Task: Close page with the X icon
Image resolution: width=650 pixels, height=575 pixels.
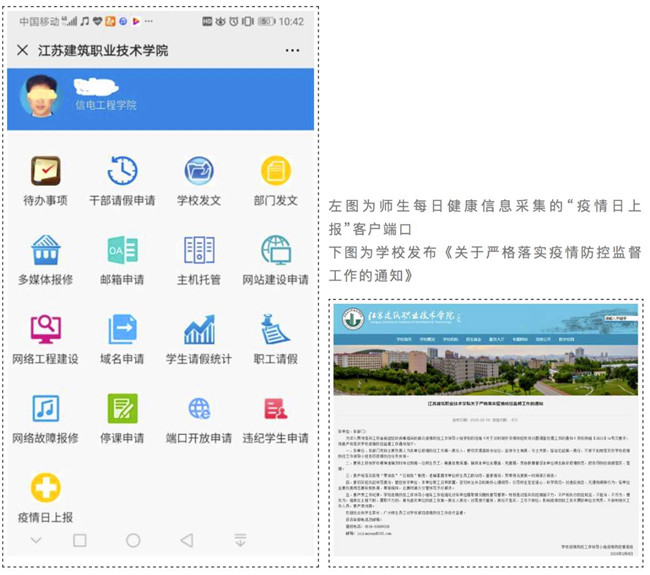Action: (x=23, y=51)
